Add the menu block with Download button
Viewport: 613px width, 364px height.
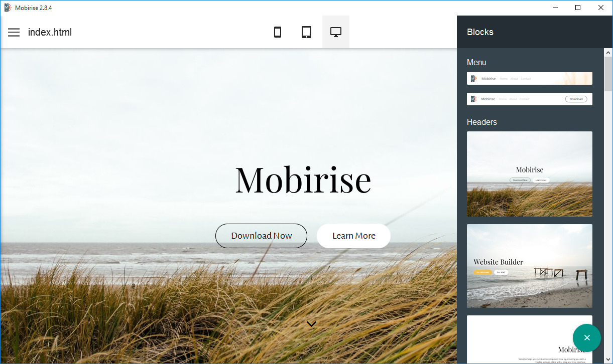(530, 99)
